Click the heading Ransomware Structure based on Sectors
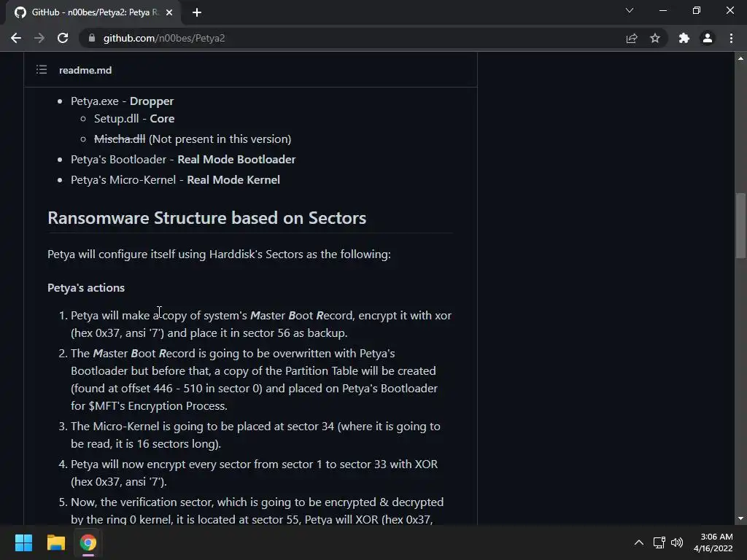This screenshot has height=560, width=747. click(206, 217)
